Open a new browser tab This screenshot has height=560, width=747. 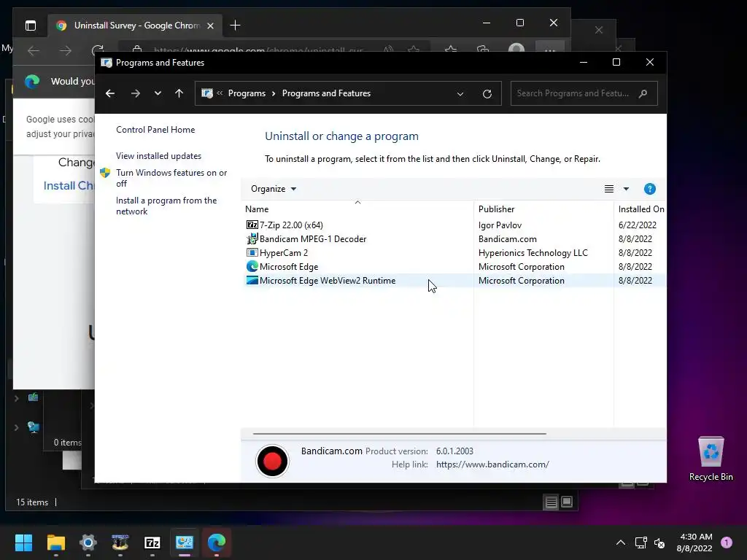235,26
